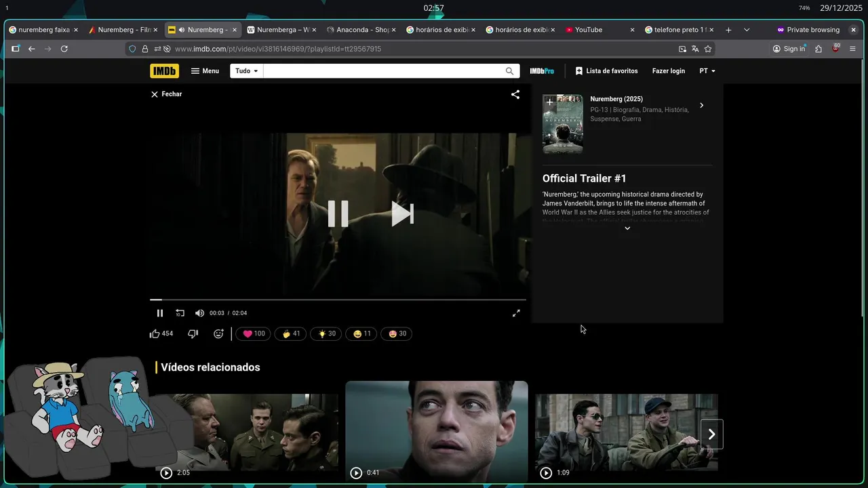The width and height of the screenshot is (868, 488).
Task: Open Lista de favoritos
Action: [x=606, y=71]
